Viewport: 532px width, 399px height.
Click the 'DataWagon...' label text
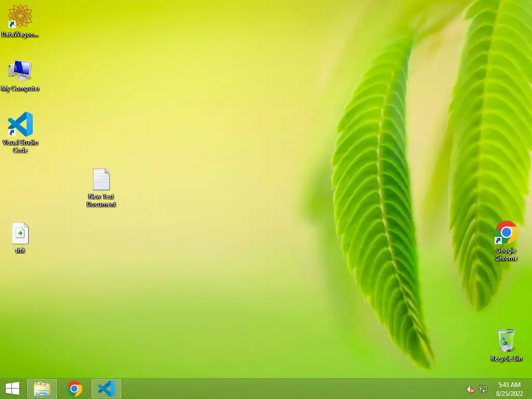click(x=20, y=34)
